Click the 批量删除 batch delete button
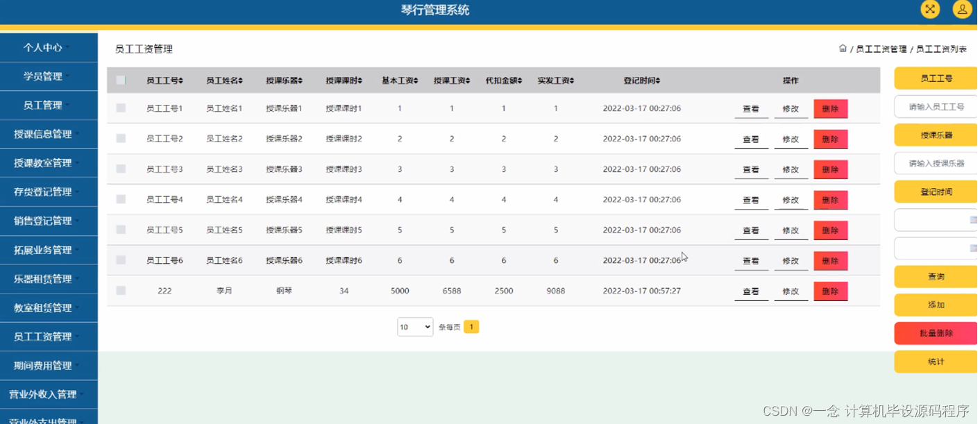Screen dimensions: 980x424 click(x=933, y=332)
